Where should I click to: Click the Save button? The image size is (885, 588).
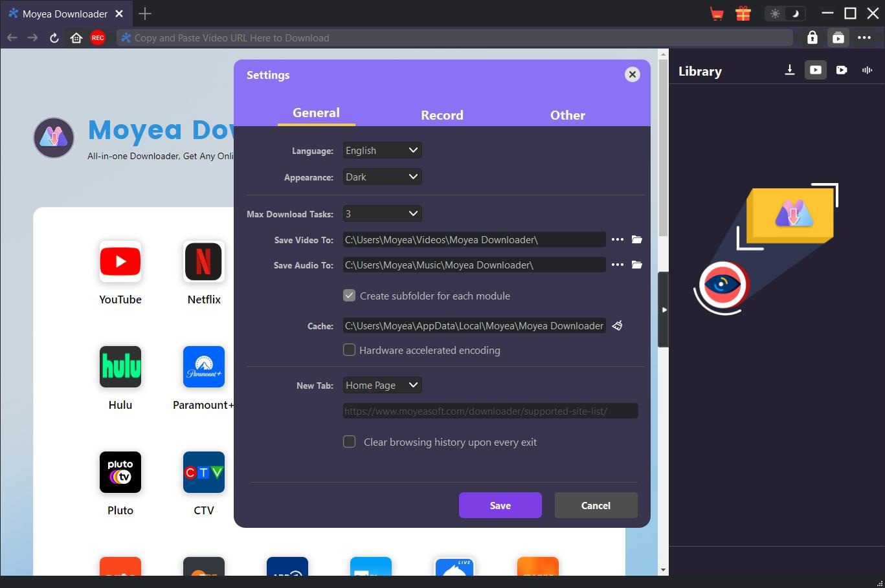coord(500,505)
